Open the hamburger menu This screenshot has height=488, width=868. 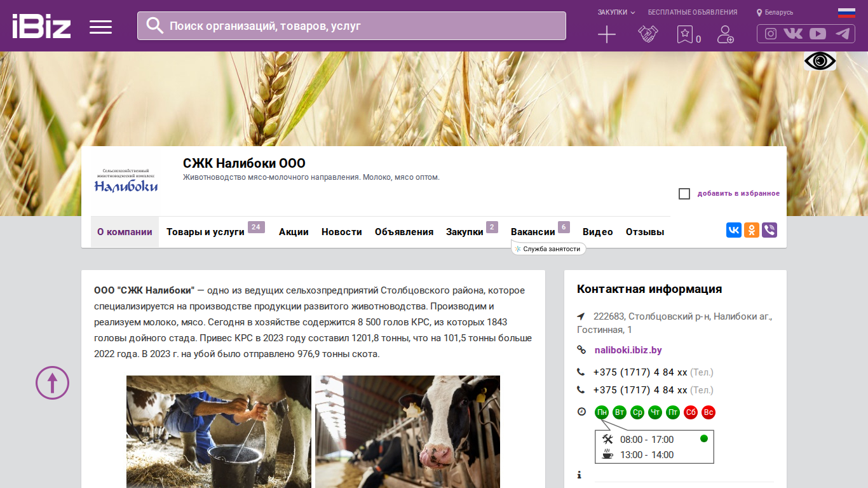coord(100,27)
